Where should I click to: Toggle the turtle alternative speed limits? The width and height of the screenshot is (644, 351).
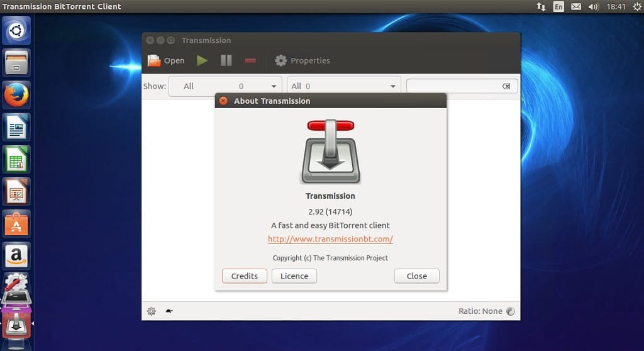pyautogui.click(x=169, y=311)
